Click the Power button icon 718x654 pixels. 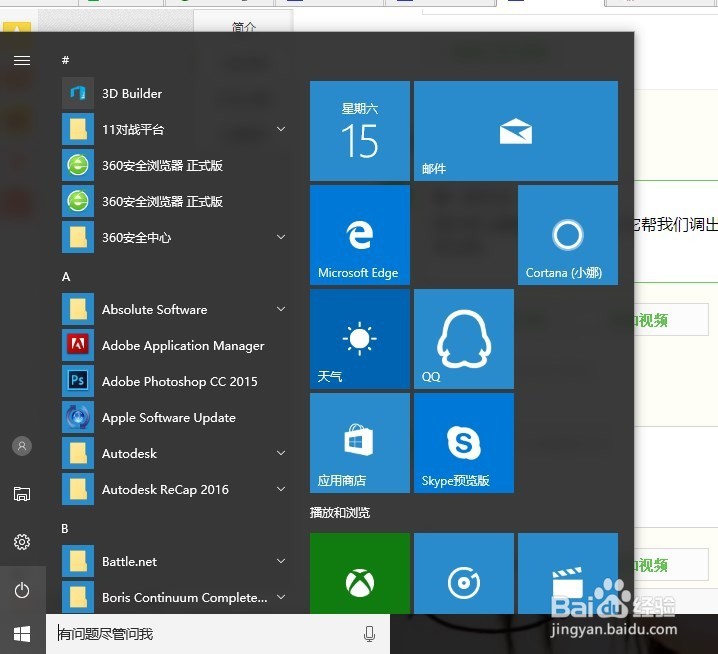[22, 590]
